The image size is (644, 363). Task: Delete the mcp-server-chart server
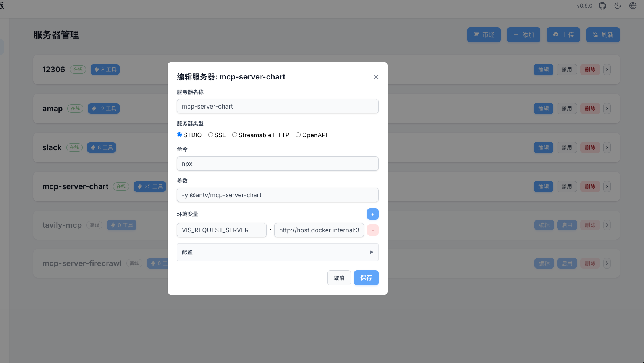coord(590,186)
